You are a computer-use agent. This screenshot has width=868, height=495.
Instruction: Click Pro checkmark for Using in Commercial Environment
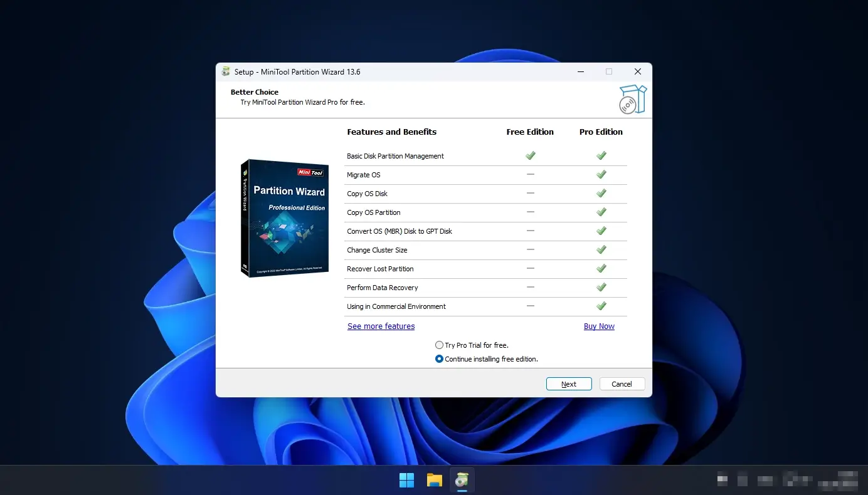pyautogui.click(x=601, y=306)
